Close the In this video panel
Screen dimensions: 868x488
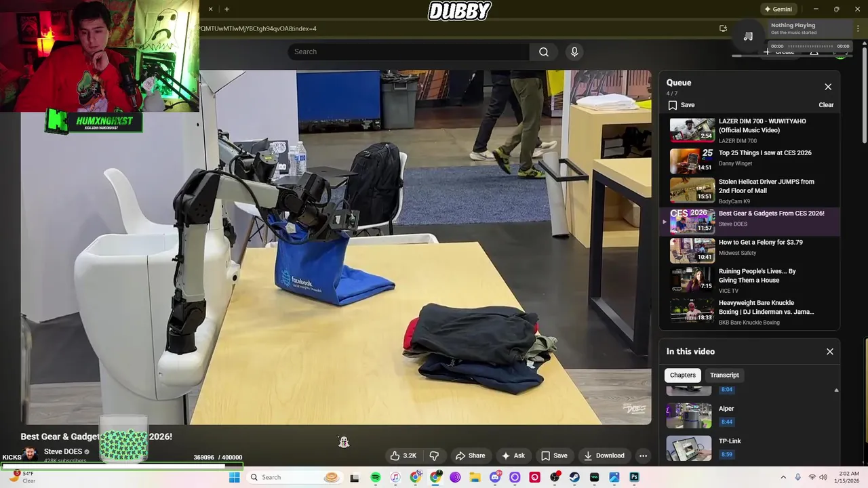[x=829, y=352]
